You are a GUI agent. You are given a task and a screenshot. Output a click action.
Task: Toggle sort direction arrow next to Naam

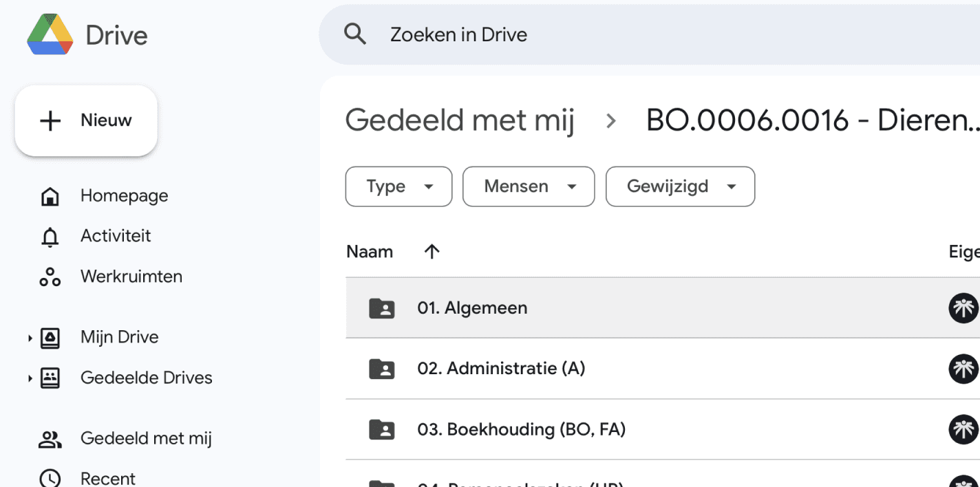click(x=432, y=252)
